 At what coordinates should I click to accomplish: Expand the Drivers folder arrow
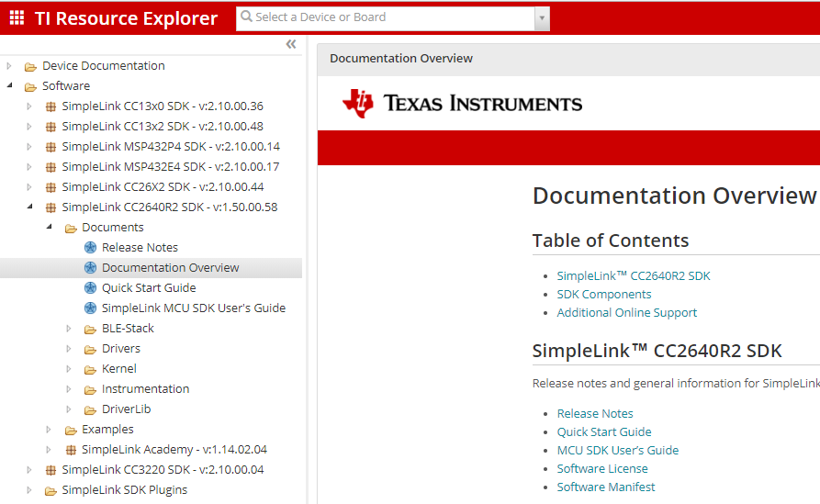pyautogui.click(x=69, y=349)
